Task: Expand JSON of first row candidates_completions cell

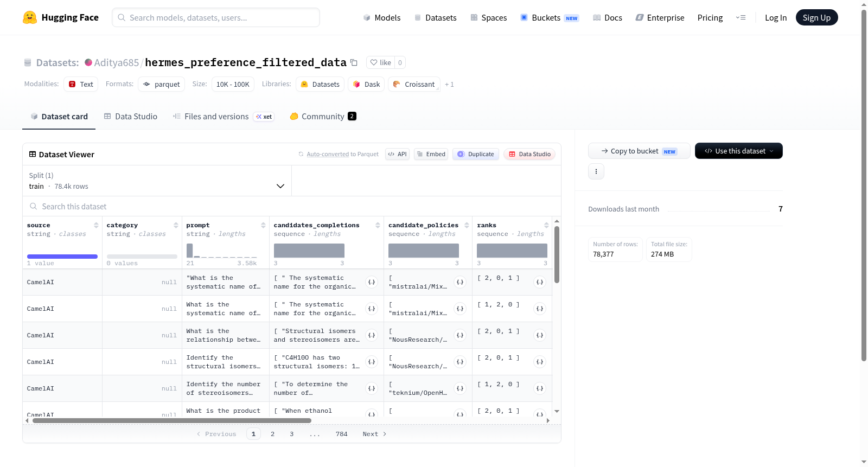Action: click(x=372, y=282)
